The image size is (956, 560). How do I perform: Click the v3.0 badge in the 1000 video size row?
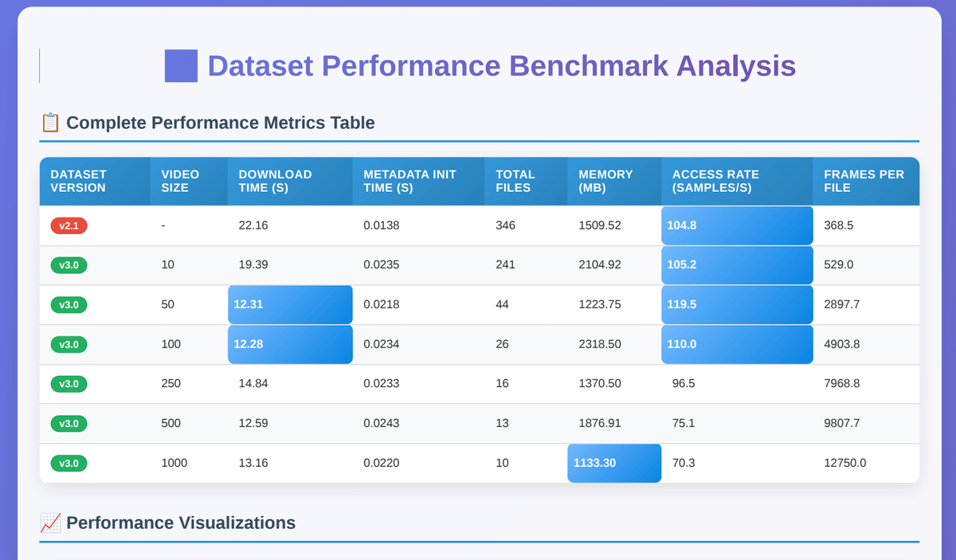[x=69, y=463]
